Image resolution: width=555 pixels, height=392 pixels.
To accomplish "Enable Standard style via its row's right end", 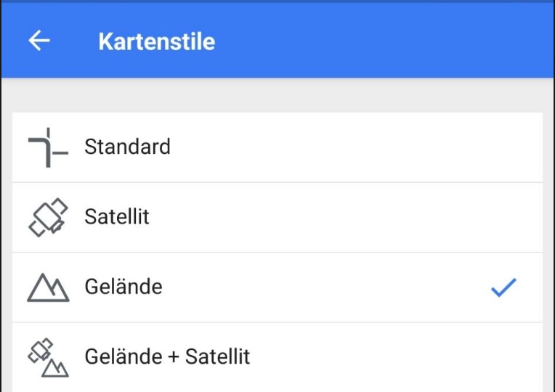I will tap(503, 147).
